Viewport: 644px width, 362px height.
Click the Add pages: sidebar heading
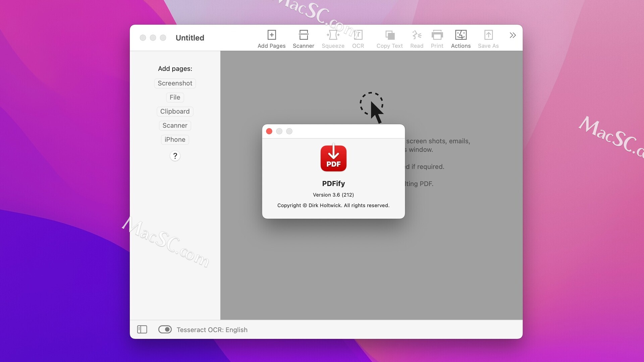click(175, 69)
